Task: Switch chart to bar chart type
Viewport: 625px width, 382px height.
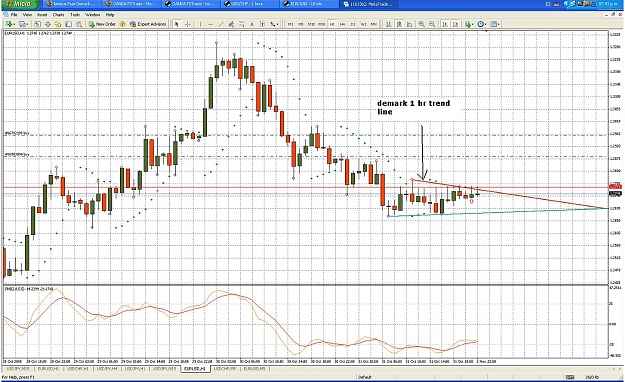Action: coord(389,24)
